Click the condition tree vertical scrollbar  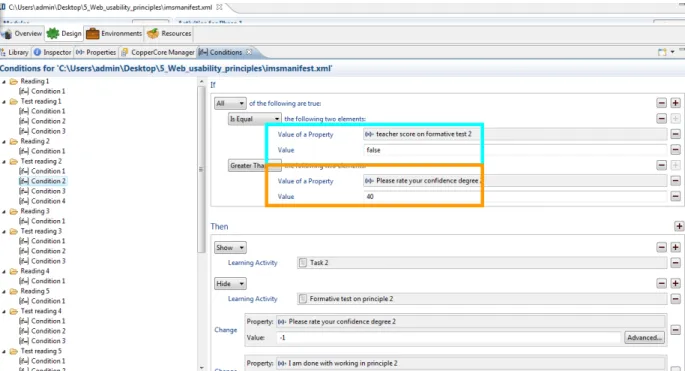[x=201, y=170]
